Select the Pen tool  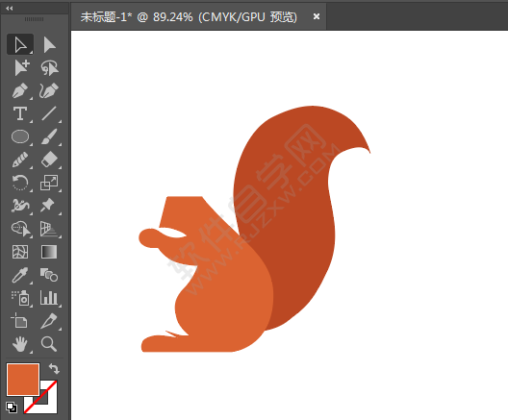pos(20,90)
